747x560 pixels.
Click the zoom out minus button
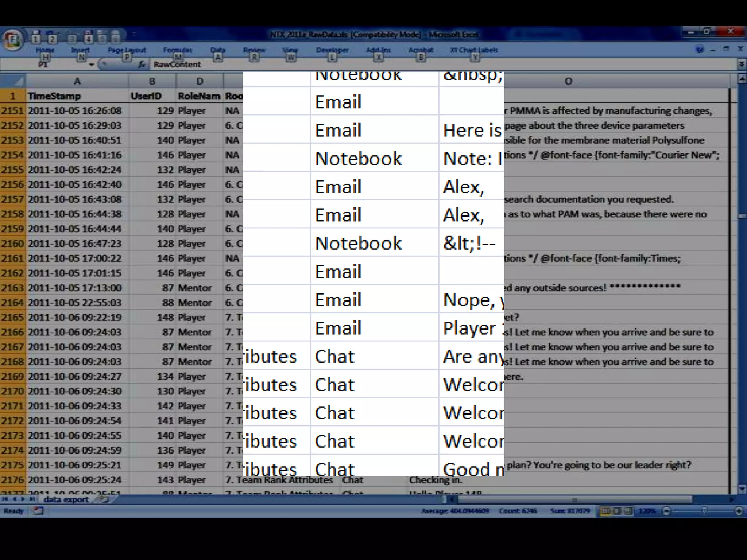pos(666,511)
